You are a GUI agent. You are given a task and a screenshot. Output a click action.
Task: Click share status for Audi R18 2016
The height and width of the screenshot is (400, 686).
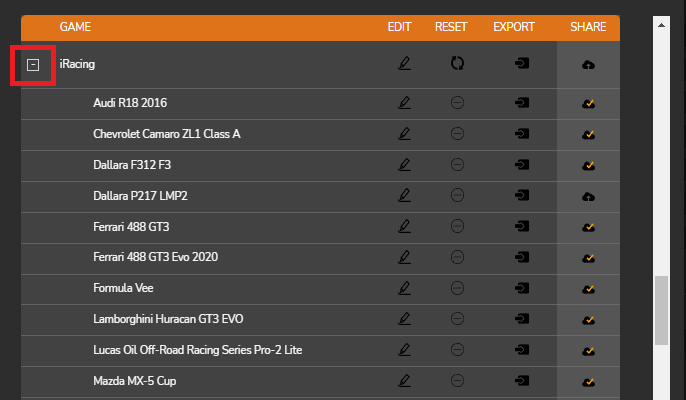[x=588, y=104]
